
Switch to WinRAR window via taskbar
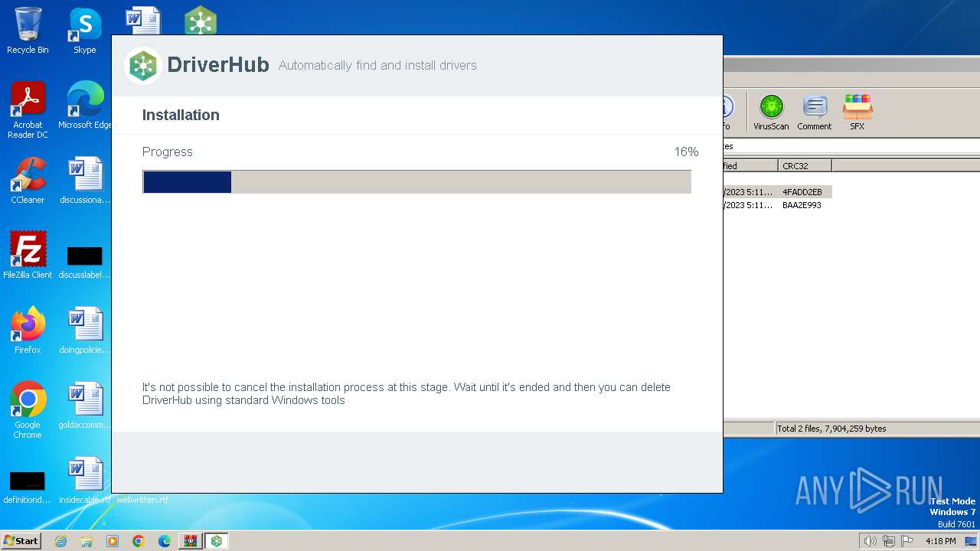coord(190,541)
